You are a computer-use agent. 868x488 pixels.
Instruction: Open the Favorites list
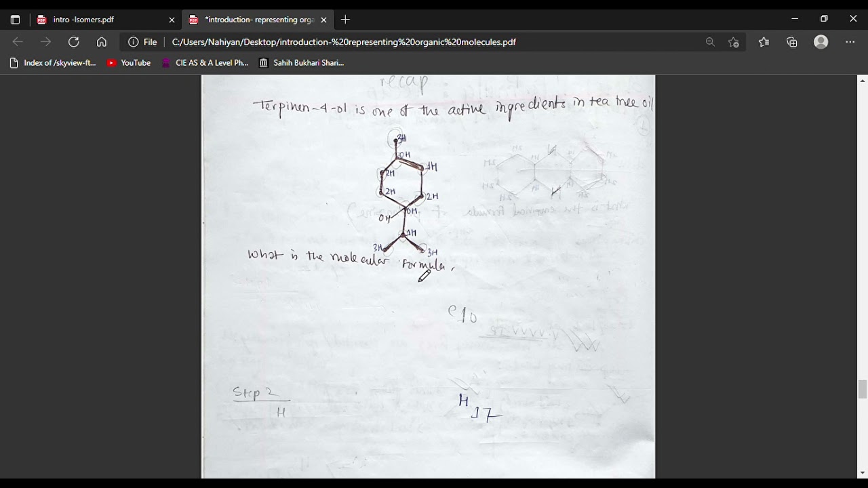(x=764, y=42)
